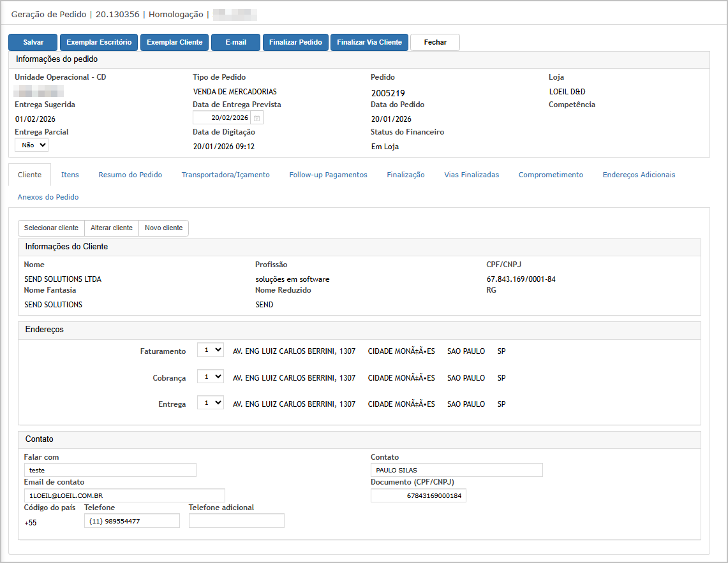Open the Cobrança address dropdown
Screen dimensions: 728x563
[210, 377]
